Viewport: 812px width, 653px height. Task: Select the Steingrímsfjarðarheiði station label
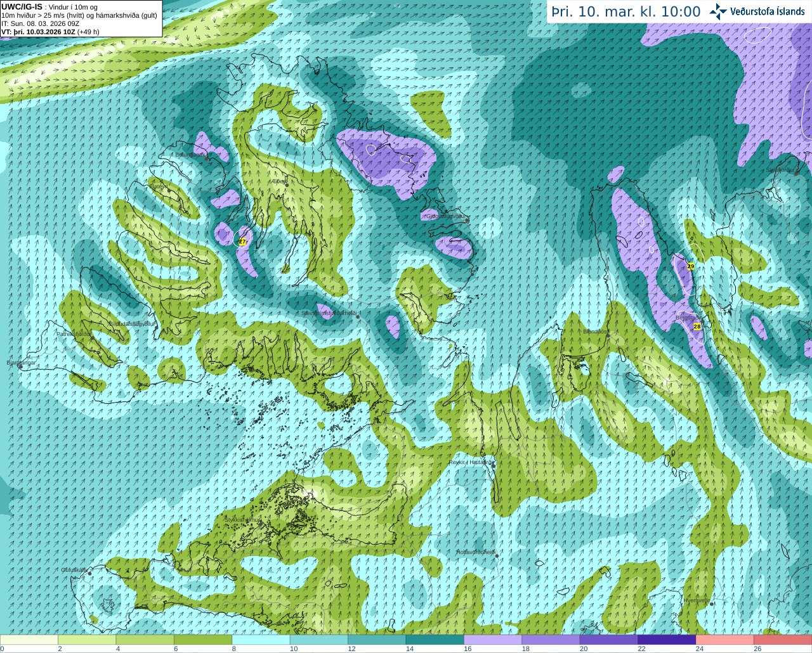pyautogui.click(x=329, y=313)
